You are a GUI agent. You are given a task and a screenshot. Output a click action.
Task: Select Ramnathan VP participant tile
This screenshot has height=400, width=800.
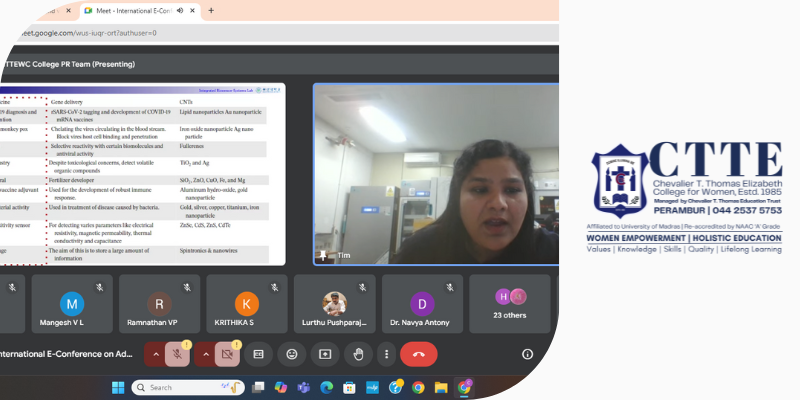[x=159, y=304]
